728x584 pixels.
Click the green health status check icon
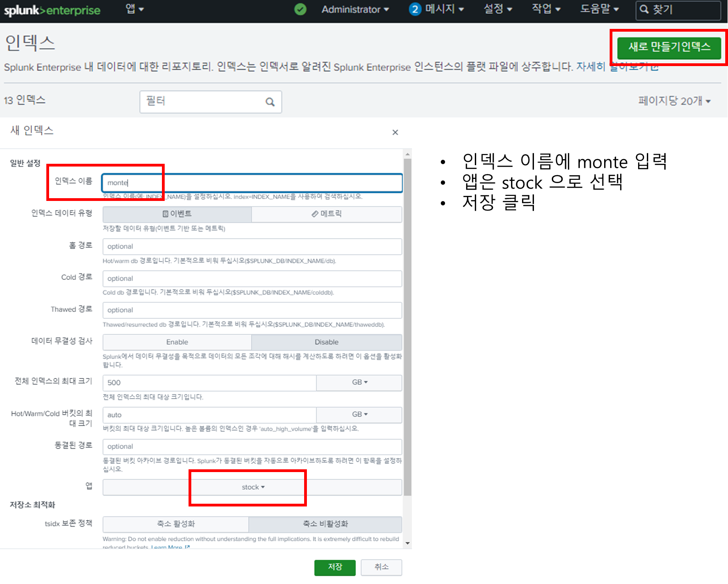point(300,9)
